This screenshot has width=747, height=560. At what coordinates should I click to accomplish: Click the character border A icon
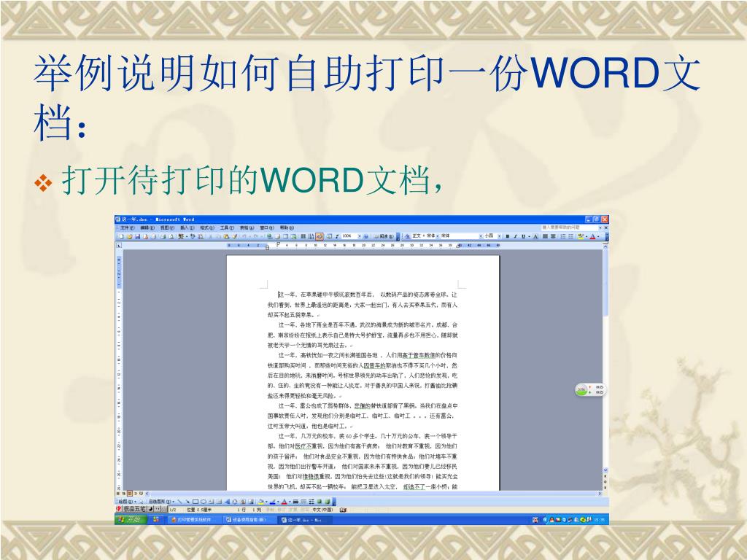point(535,236)
